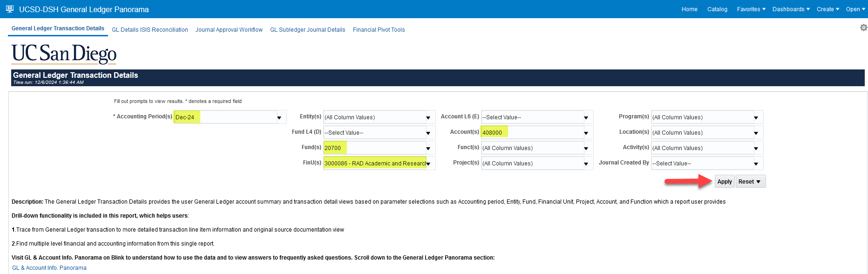Viewport: 868px width, 274px height.
Task: Expand the Project(s) dropdown arrow
Action: pos(586,164)
